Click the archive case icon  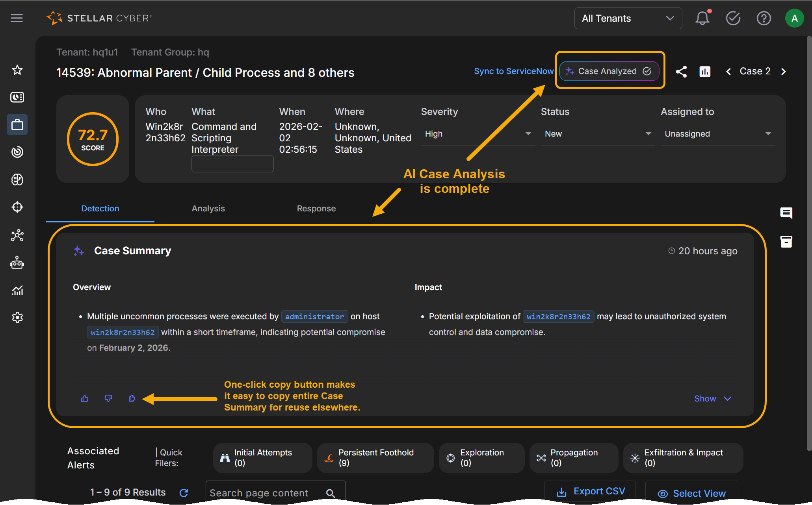[786, 242]
